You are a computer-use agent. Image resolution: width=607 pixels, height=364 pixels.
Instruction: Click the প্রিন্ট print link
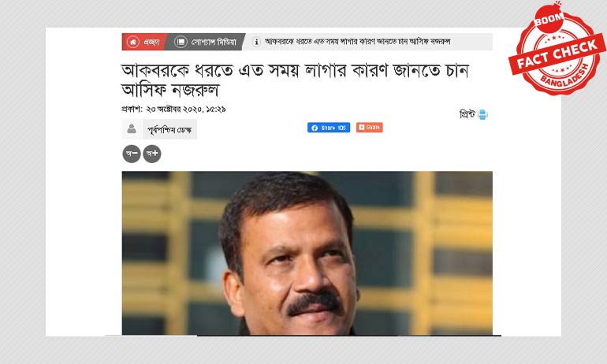tap(467, 114)
